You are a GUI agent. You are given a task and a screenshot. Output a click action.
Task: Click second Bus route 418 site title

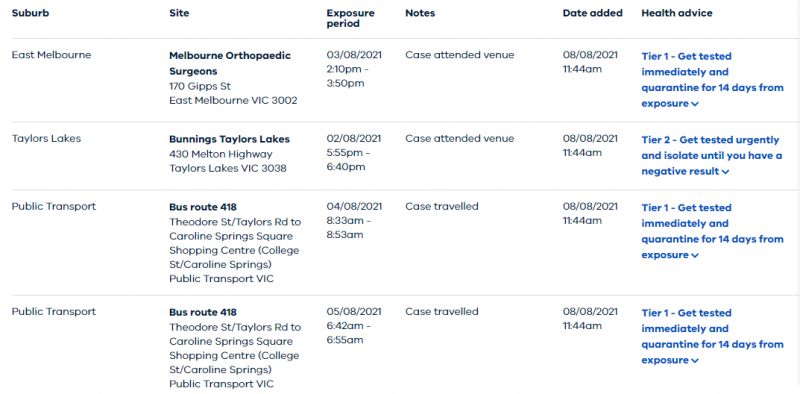203,312
